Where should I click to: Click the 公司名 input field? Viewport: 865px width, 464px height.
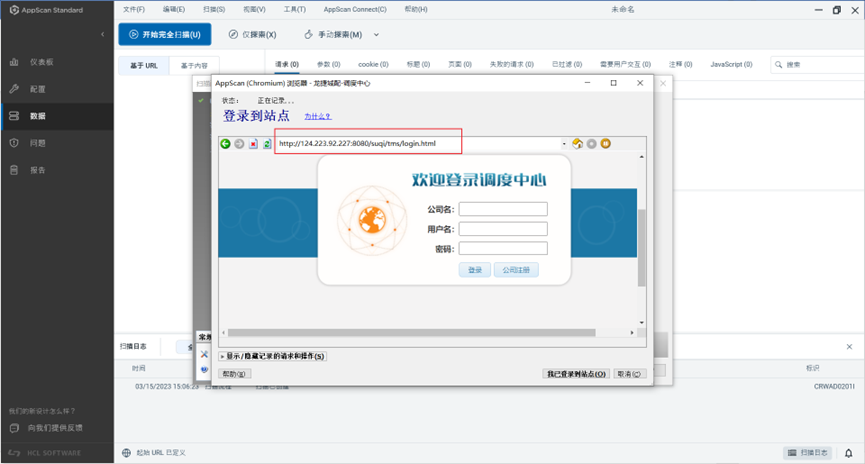pyautogui.click(x=503, y=209)
